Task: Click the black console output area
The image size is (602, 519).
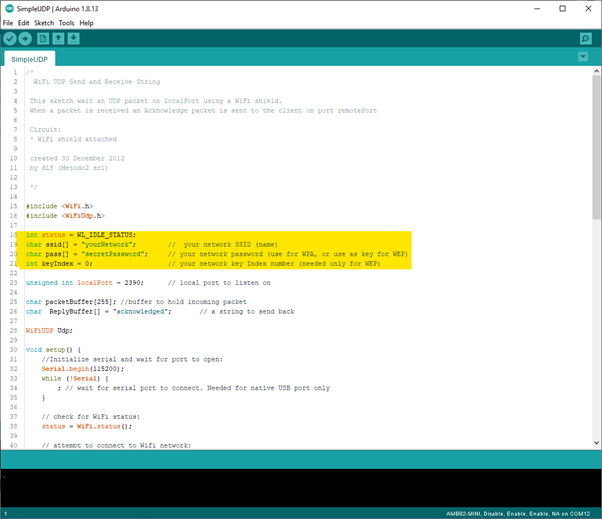Action: click(300, 488)
